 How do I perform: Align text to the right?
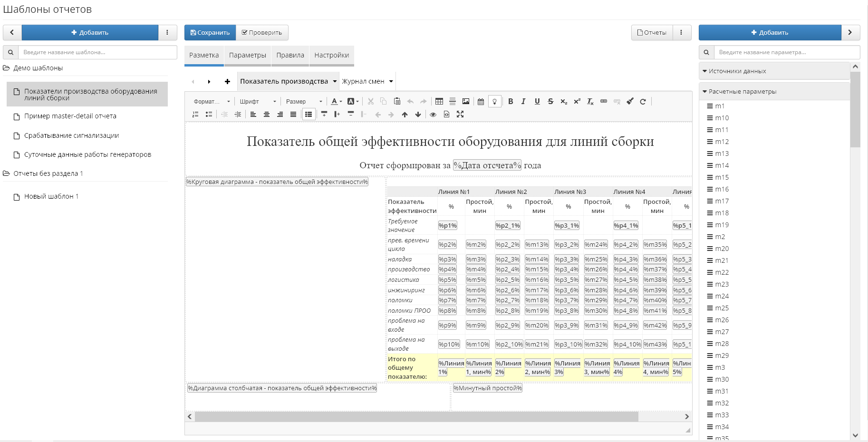coord(280,114)
